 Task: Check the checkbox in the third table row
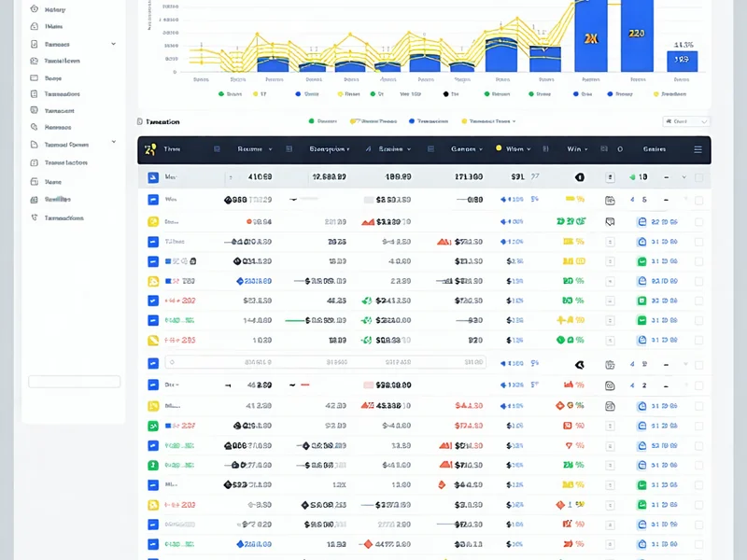[698, 222]
